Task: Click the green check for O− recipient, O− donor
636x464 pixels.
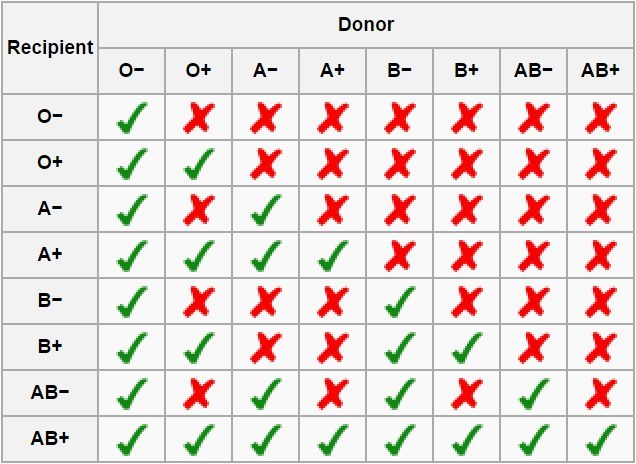Action: 132,119
